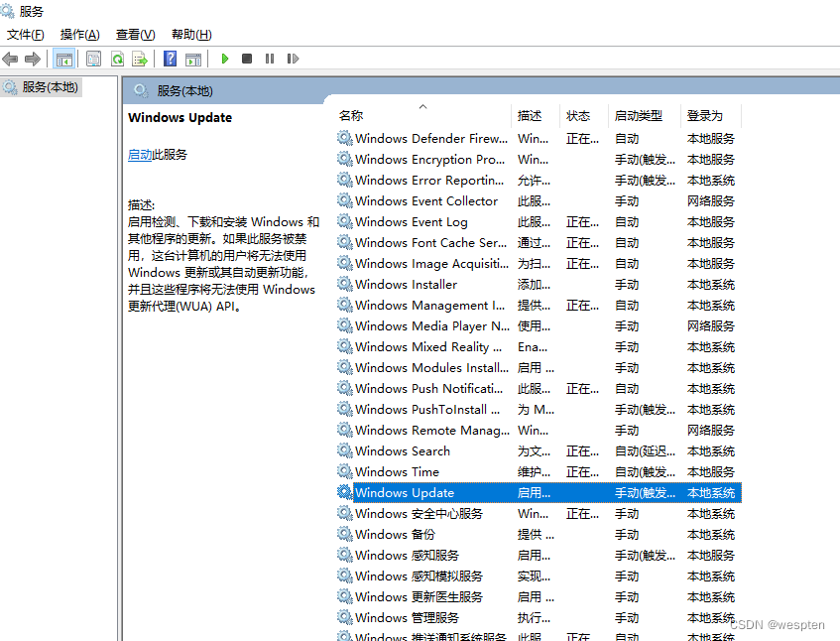Click gear icon of Windows Defender Firewall row
This screenshot has height=641, width=840.
pyautogui.click(x=344, y=138)
